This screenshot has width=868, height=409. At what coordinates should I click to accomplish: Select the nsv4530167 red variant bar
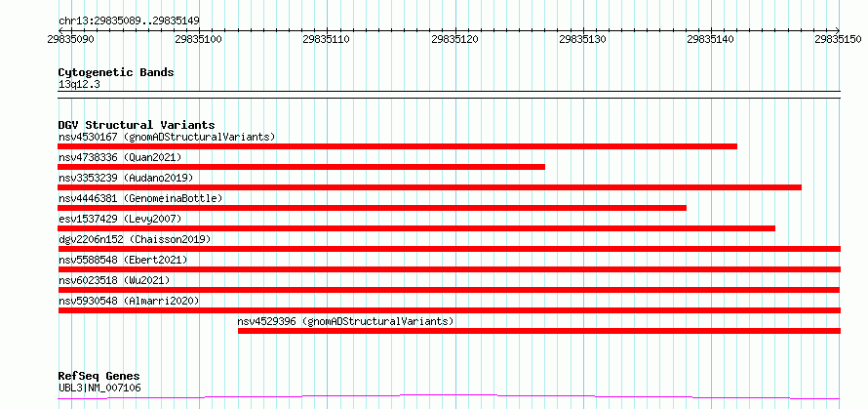pos(398,146)
